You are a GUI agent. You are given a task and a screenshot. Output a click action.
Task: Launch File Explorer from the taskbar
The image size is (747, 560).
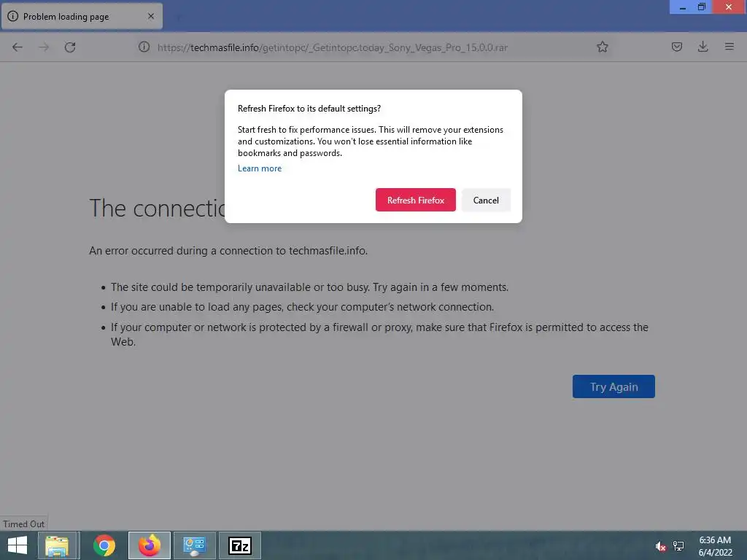click(57, 545)
